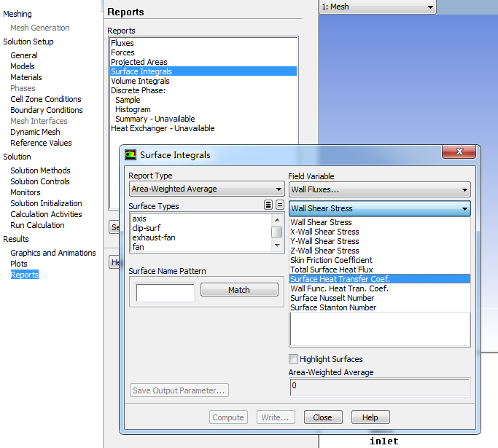This screenshot has width=498, height=448.
Task: Open Solution Initialization task page
Action: [x=46, y=203]
